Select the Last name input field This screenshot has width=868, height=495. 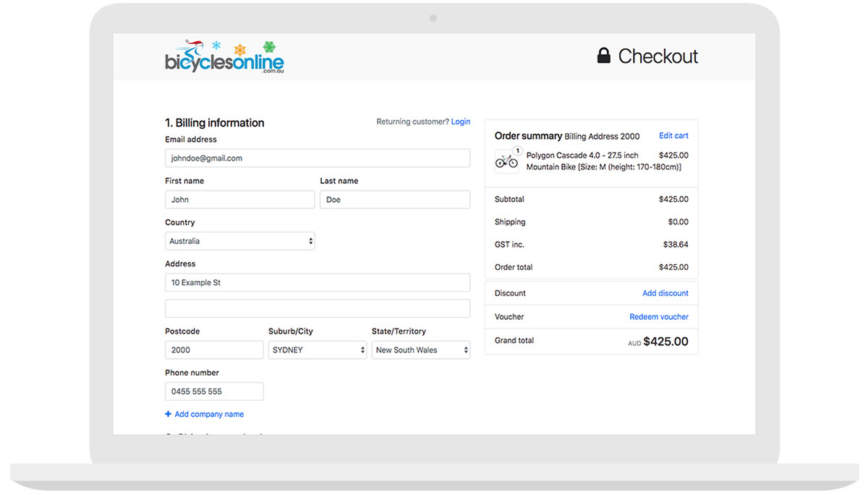[395, 200]
